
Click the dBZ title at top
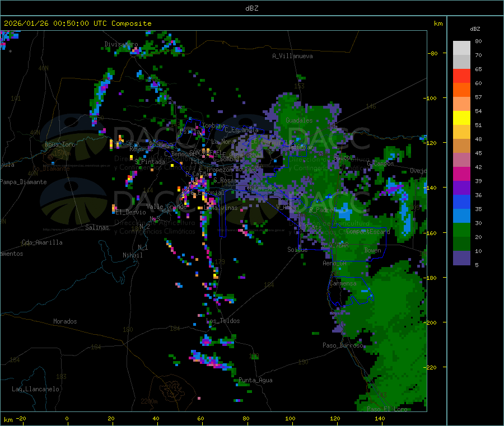pos(251,8)
